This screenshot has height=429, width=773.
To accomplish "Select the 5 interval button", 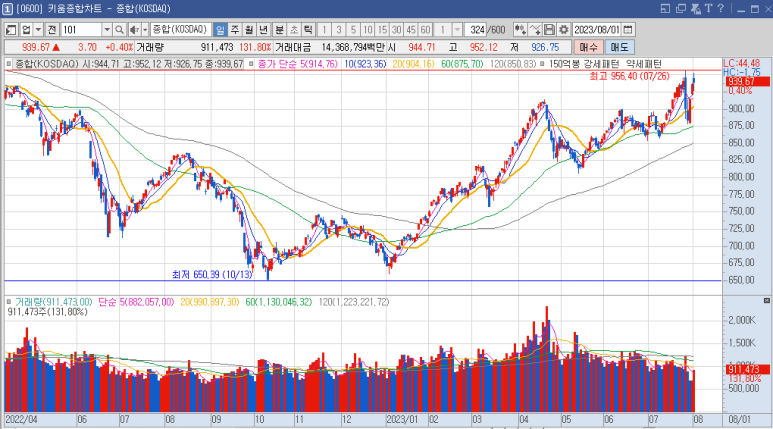I will [x=353, y=30].
